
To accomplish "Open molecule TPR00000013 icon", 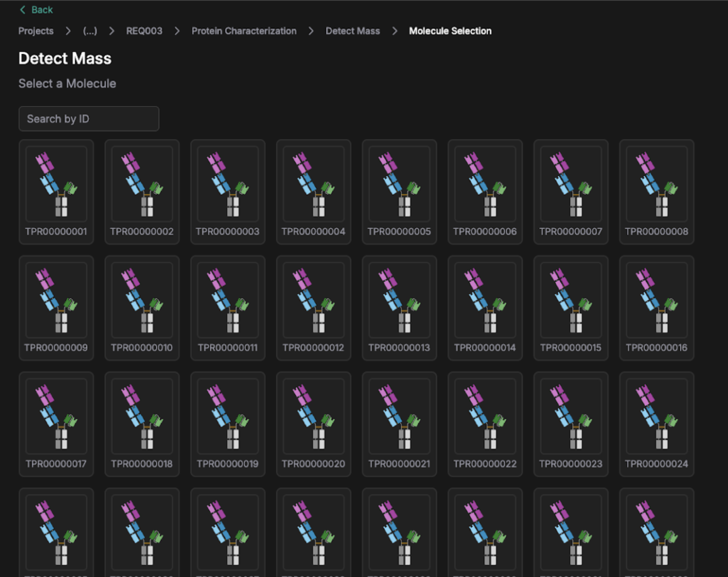I will (x=400, y=300).
